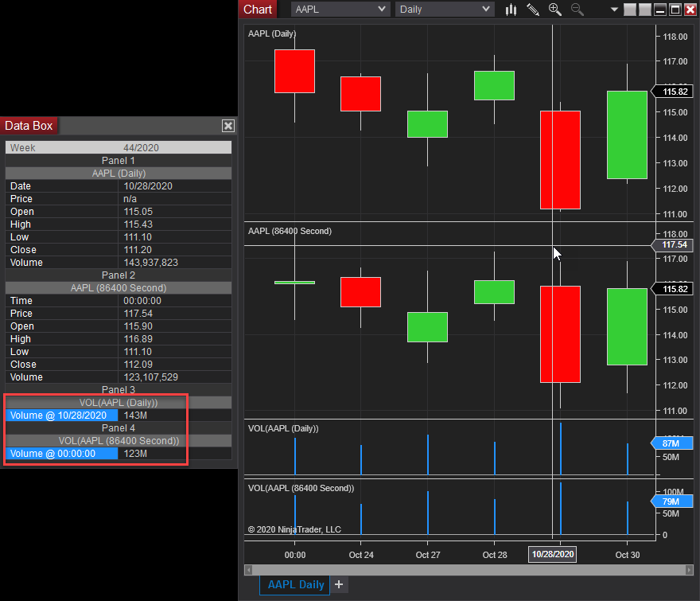Image resolution: width=700 pixels, height=601 pixels.
Task: Click the Zoom Out magnifier icon
Action: pos(577,10)
